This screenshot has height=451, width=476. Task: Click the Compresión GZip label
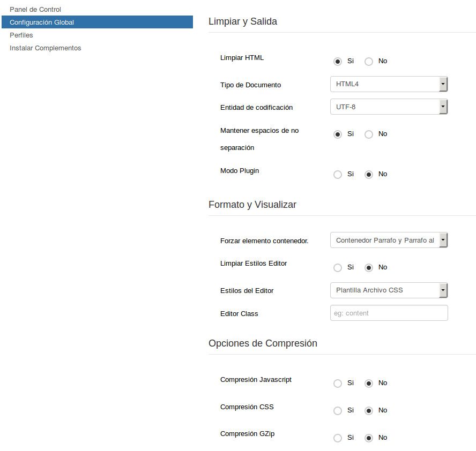(x=248, y=434)
